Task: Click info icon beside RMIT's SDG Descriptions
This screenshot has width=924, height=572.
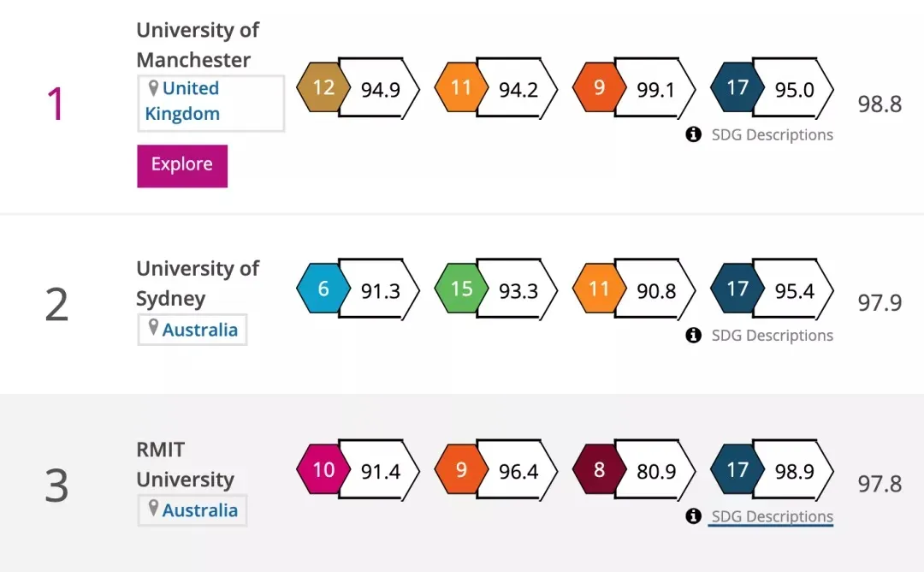Action: click(x=694, y=516)
